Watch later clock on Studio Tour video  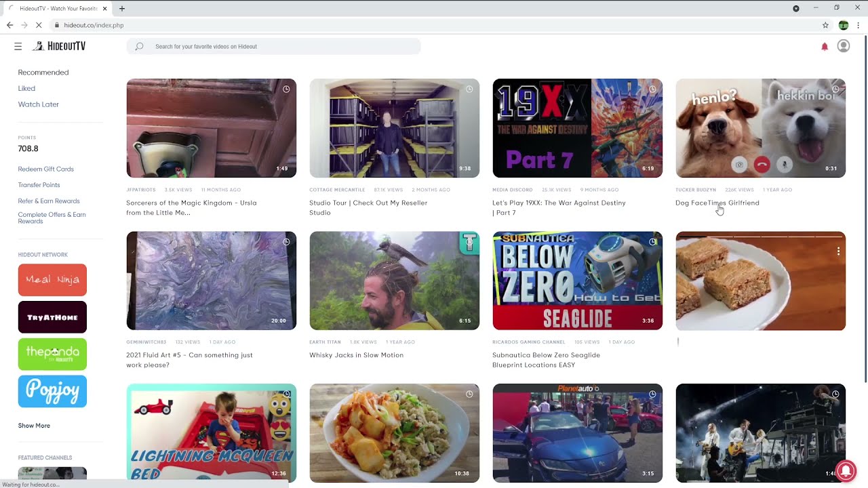[x=469, y=89]
